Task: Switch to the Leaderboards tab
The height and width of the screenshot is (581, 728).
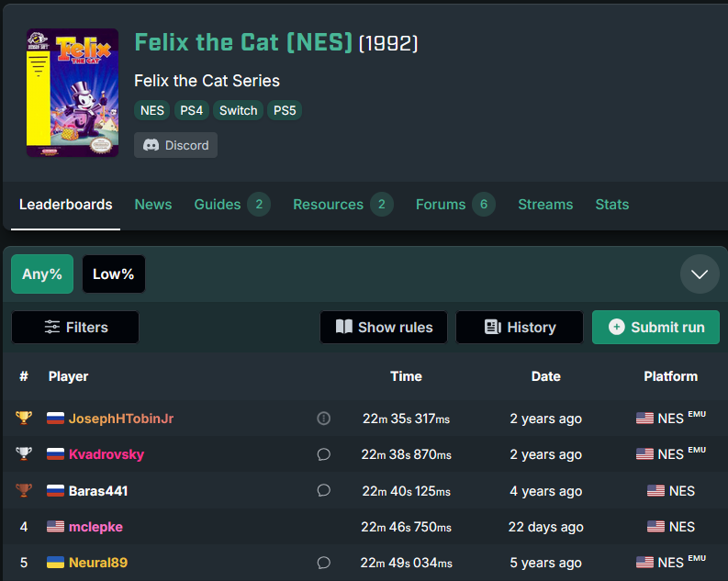Action: coord(65,205)
